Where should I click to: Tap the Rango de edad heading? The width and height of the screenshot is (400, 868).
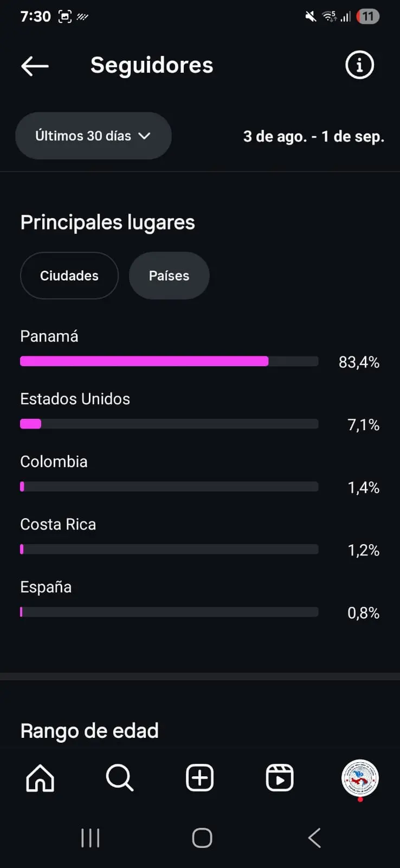point(89,731)
